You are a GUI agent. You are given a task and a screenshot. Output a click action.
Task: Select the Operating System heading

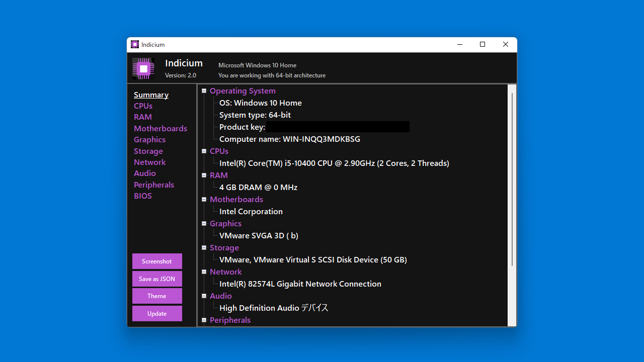click(x=243, y=91)
